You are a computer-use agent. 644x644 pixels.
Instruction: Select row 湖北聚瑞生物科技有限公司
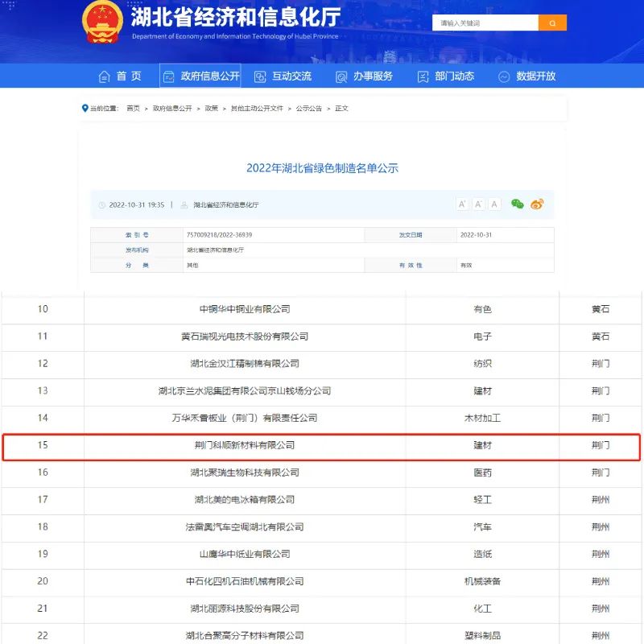[321, 473]
